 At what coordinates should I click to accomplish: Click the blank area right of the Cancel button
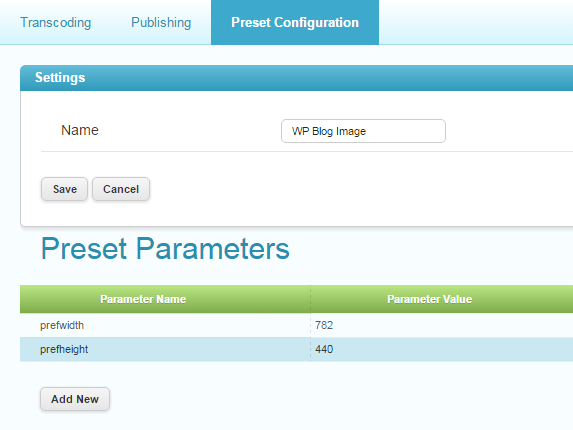pyautogui.click(x=361, y=189)
